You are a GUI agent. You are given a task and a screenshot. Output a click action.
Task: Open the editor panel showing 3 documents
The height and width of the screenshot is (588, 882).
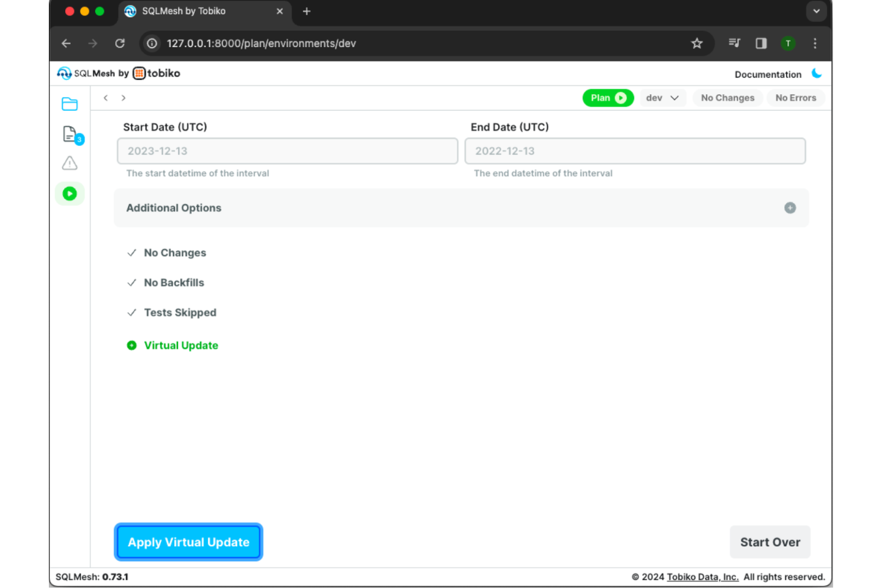tap(70, 134)
